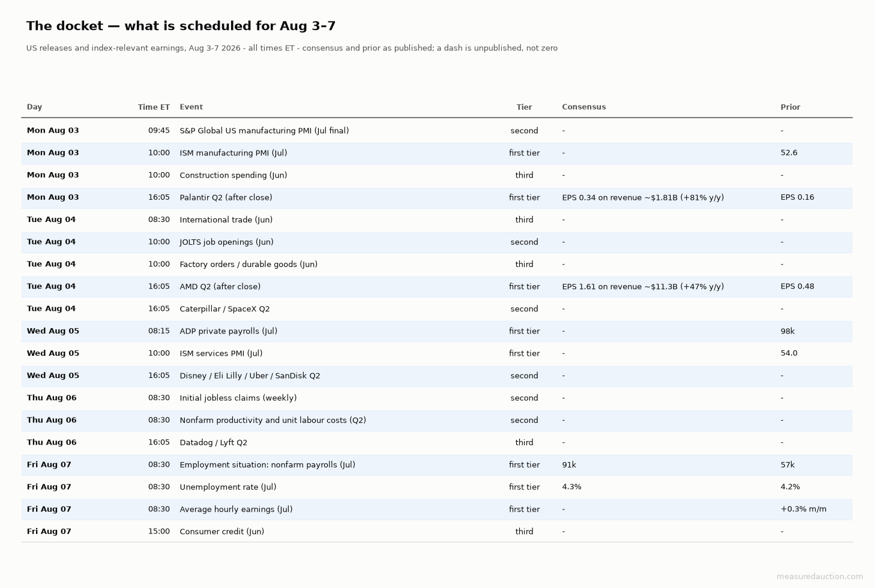Click 'Employment situation: nonfarm payrolls (Jul)'

(x=268, y=464)
